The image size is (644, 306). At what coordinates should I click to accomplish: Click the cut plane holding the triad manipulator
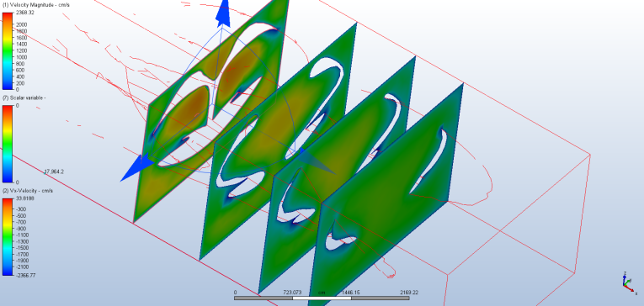point(211,111)
